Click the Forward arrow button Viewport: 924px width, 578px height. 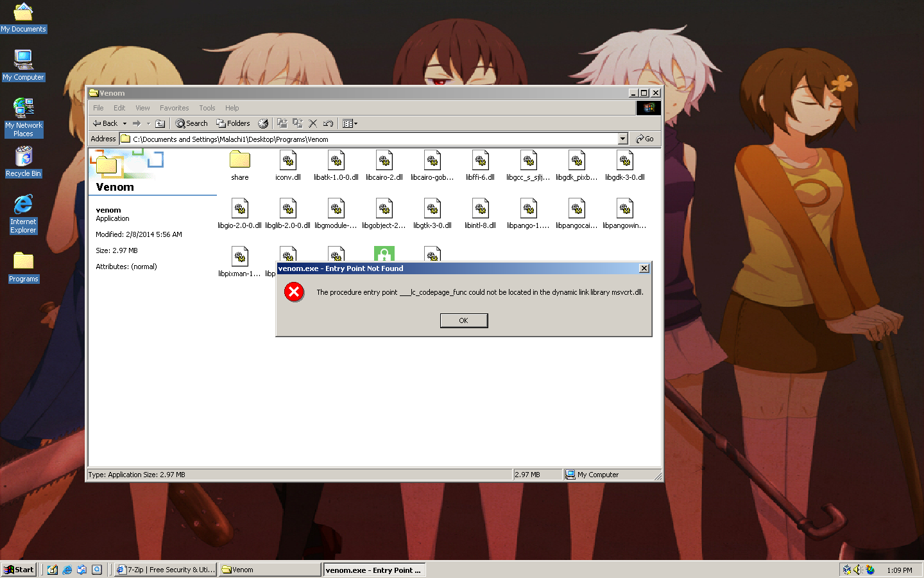point(137,123)
